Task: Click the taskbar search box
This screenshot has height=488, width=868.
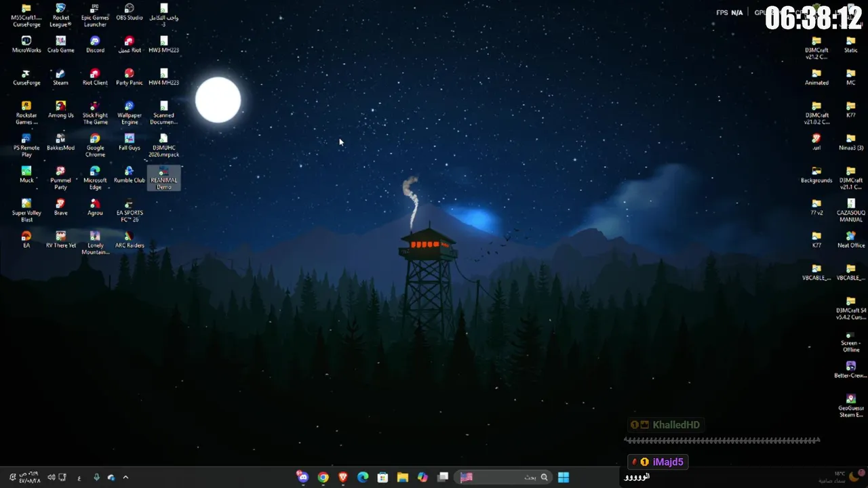Action: point(503,477)
